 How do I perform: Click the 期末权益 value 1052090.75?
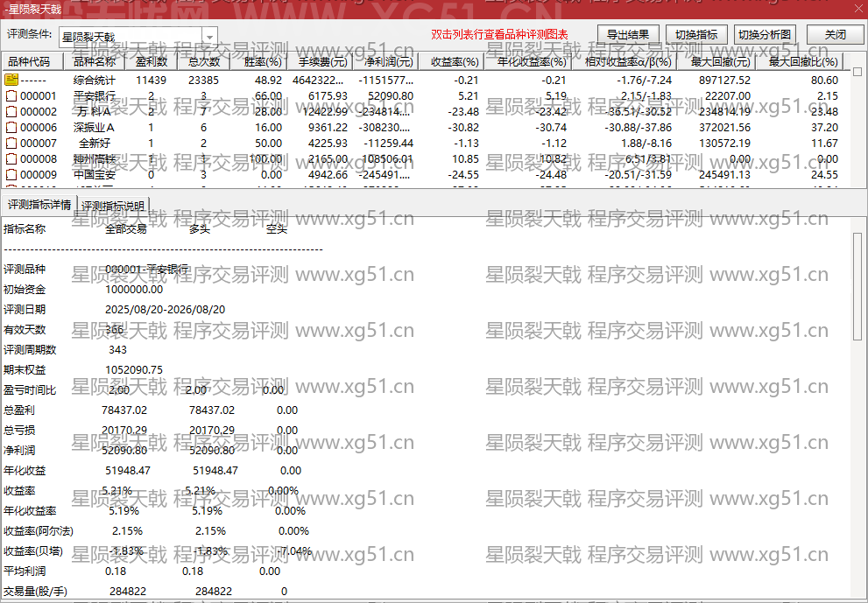[x=134, y=370]
